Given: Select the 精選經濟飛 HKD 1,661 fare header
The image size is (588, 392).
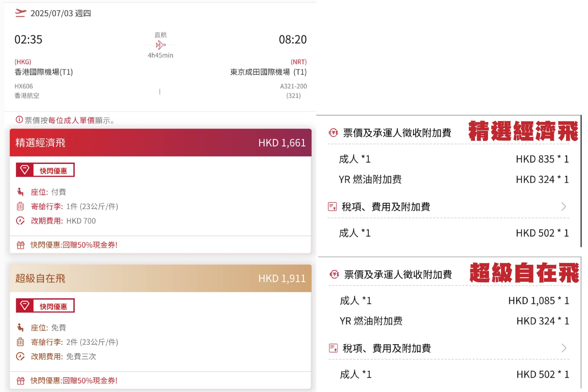Looking at the screenshot, I should tap(160, 143).
